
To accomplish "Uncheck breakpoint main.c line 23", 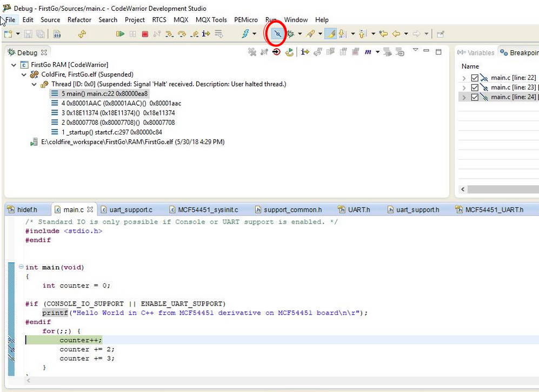I will point(475,87).
